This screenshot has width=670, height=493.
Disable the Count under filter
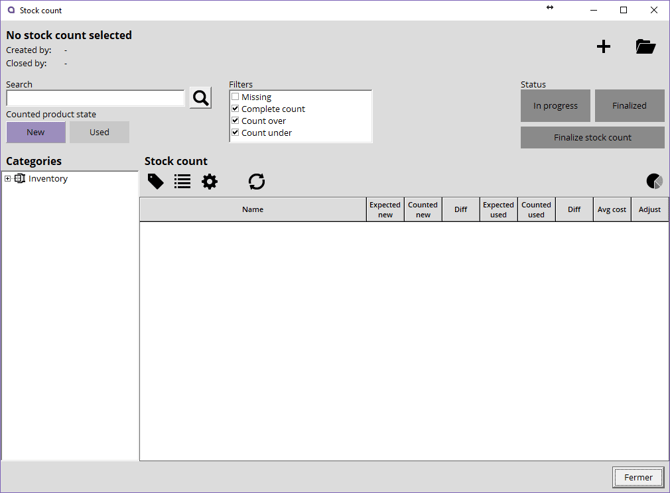[x=236, y=133]
